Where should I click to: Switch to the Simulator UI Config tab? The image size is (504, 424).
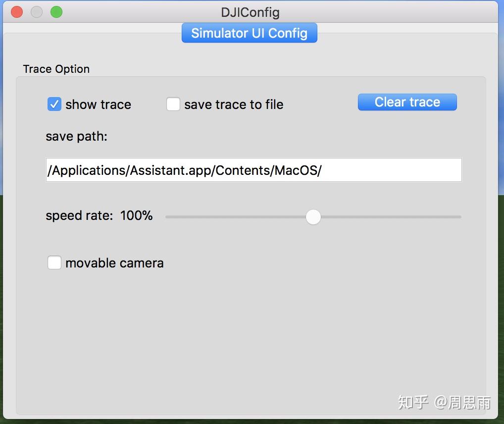pyautogui.click(x=249, y=33)
